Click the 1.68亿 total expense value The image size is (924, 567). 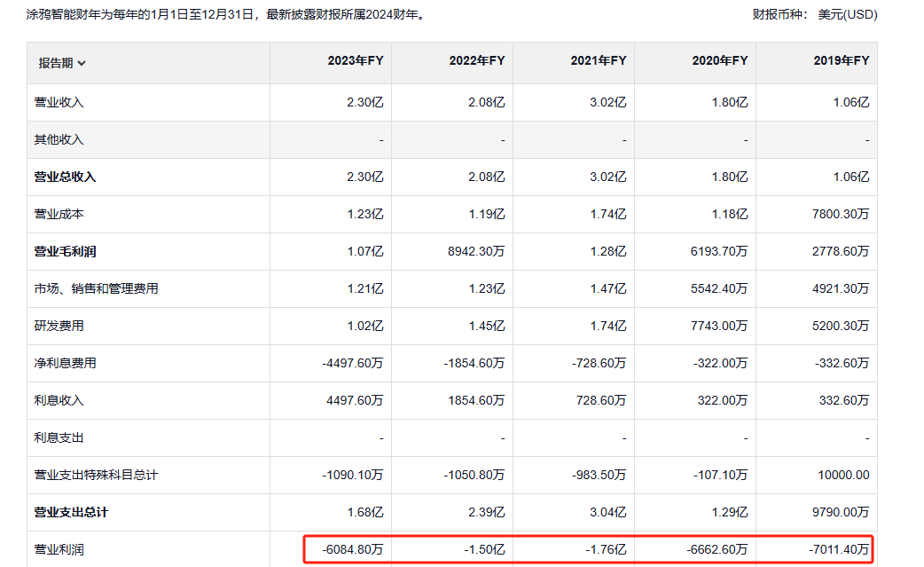(x=365, y=512)
